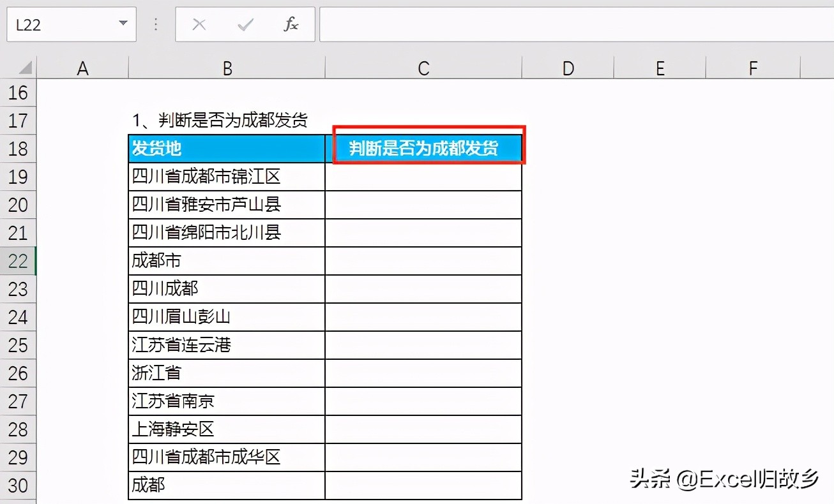Open Insert Function fx dialog
The width and height of the screenshot is (834, 504).
[x=291, y=25]
